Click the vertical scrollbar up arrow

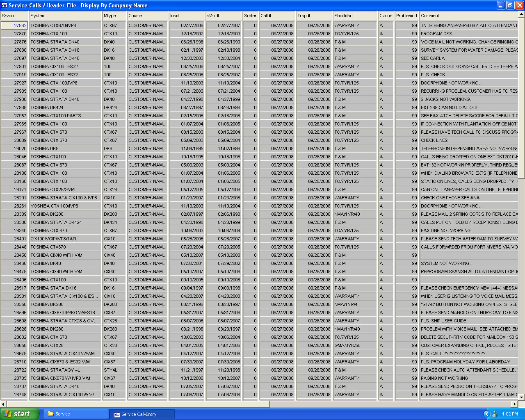522,15
